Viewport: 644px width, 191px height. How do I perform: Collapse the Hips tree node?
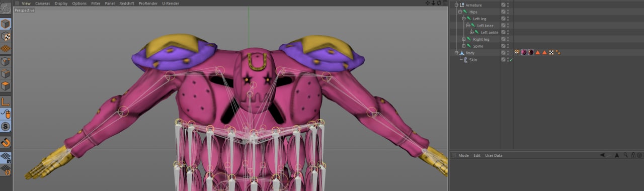pos(460,12)
